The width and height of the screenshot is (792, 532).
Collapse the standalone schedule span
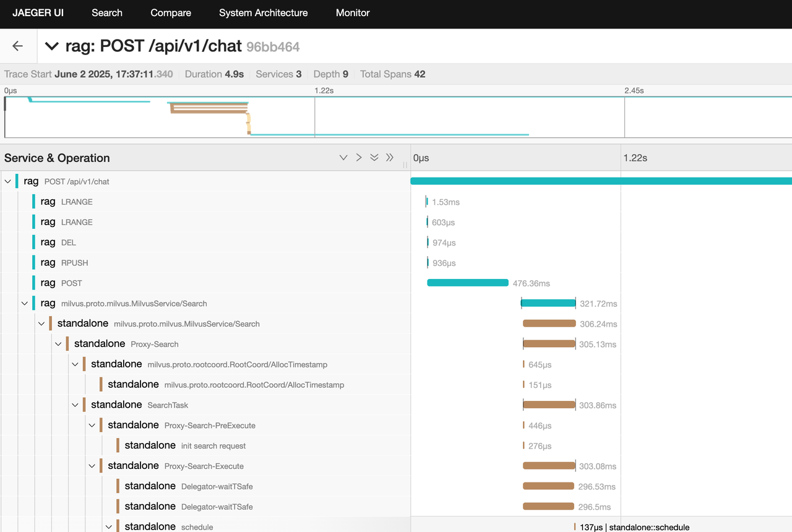(109, 526)
